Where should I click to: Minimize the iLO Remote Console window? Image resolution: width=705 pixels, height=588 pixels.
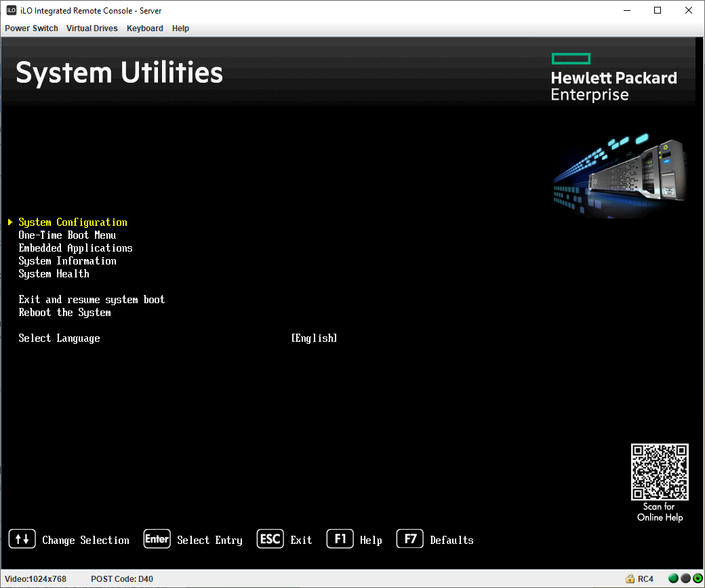coord(627,10)
